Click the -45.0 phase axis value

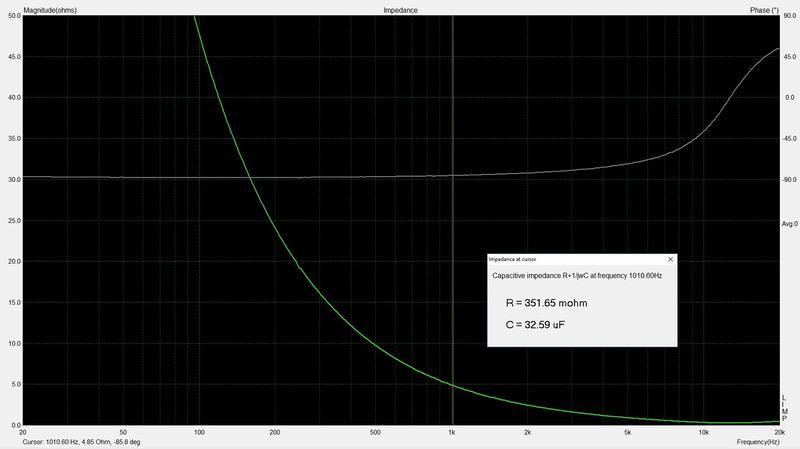tap(789, 139)
